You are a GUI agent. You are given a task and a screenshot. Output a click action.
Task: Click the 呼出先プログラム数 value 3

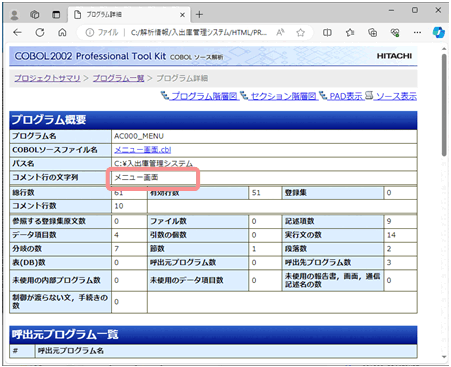pos(389,262)
